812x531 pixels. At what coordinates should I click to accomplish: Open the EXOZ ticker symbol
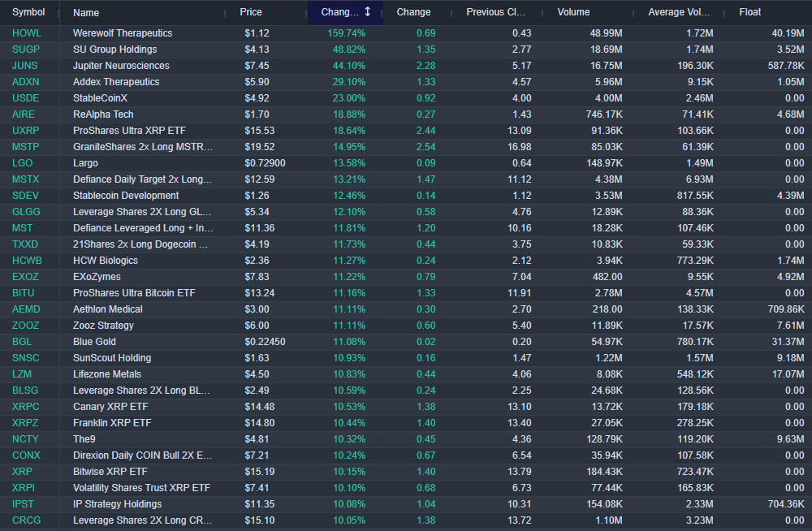pyautogui.click(x=25, y=277)
